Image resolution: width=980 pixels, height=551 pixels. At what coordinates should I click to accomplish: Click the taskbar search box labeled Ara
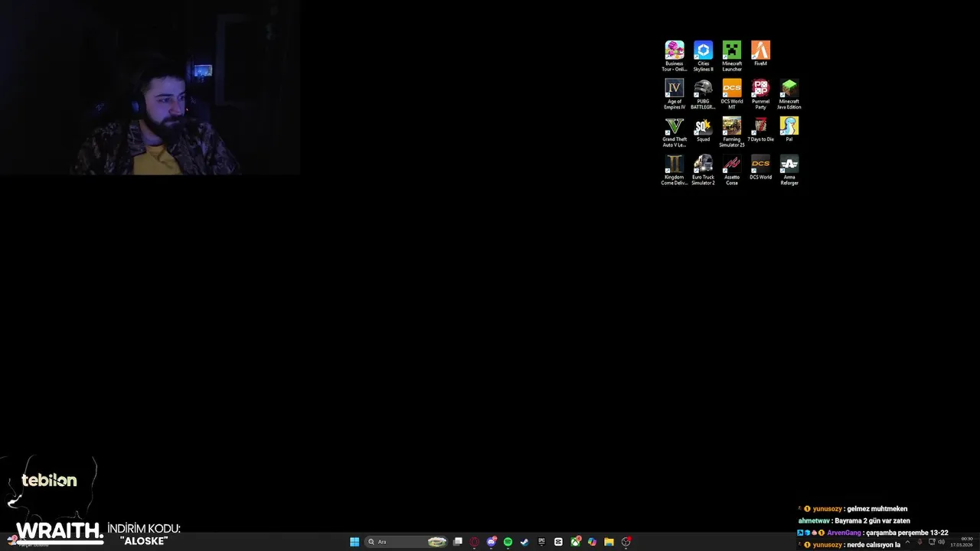406,542
